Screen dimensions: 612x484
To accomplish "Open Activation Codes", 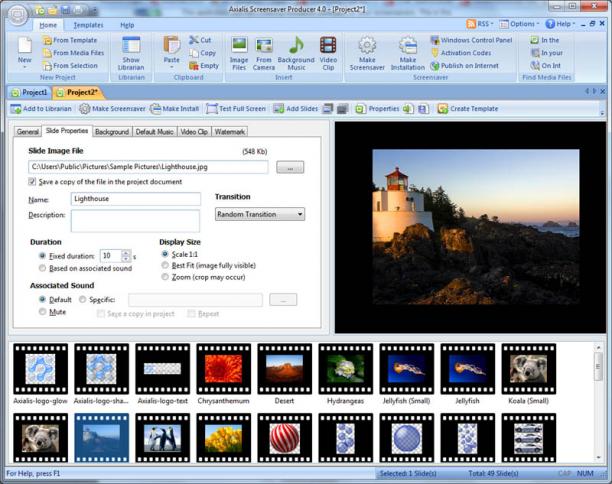I will click(x=461, y=53).
